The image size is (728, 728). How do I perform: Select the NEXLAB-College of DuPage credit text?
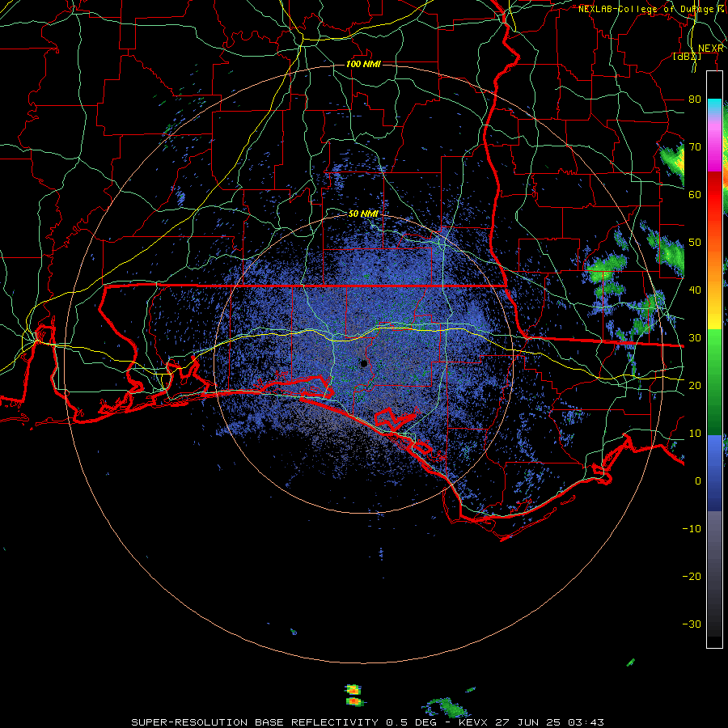(x=645, y=9)
